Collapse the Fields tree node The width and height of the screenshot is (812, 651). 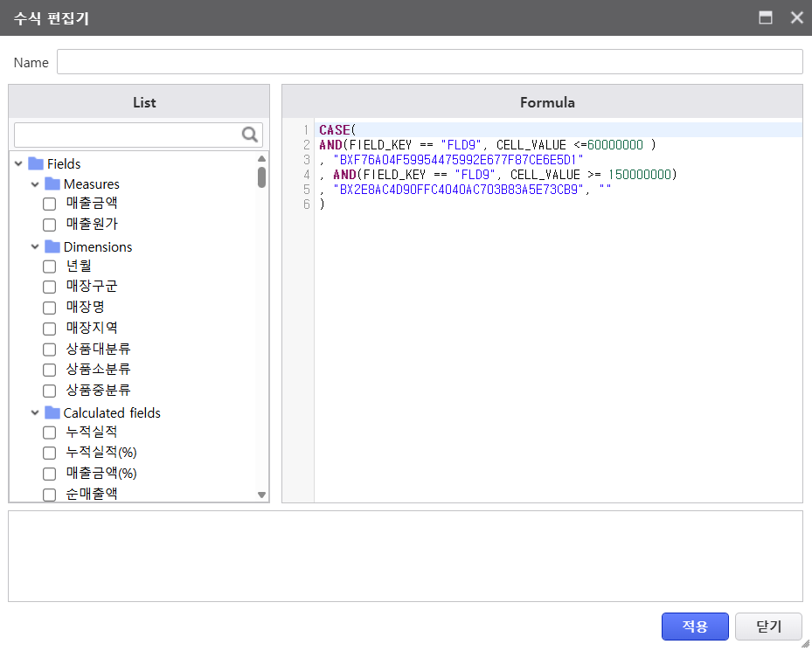(18, 163)
